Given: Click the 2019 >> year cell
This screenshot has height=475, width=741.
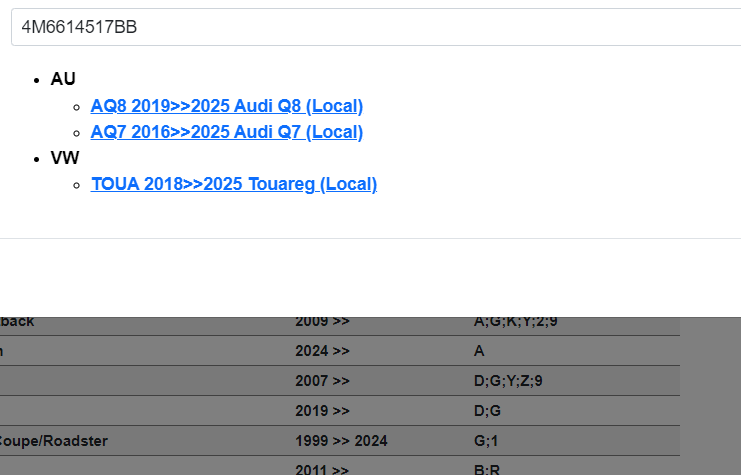Looking at the screenshot, I should 322,411.
